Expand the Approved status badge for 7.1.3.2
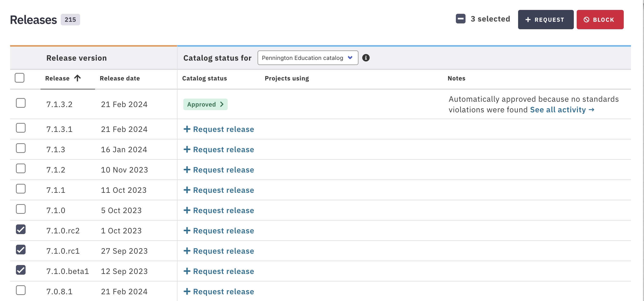The width and height of the screenshot is (644, 301). click(x=205, y=104)
